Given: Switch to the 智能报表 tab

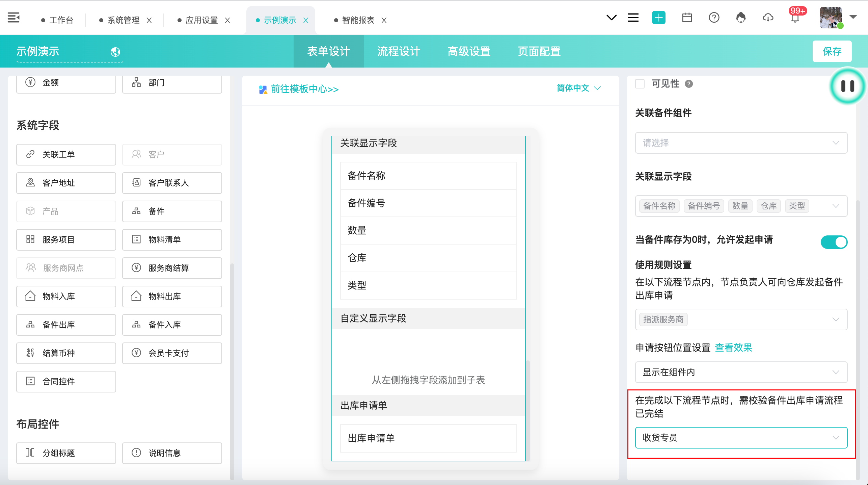Looking at the screenshot, I should 358,20.
